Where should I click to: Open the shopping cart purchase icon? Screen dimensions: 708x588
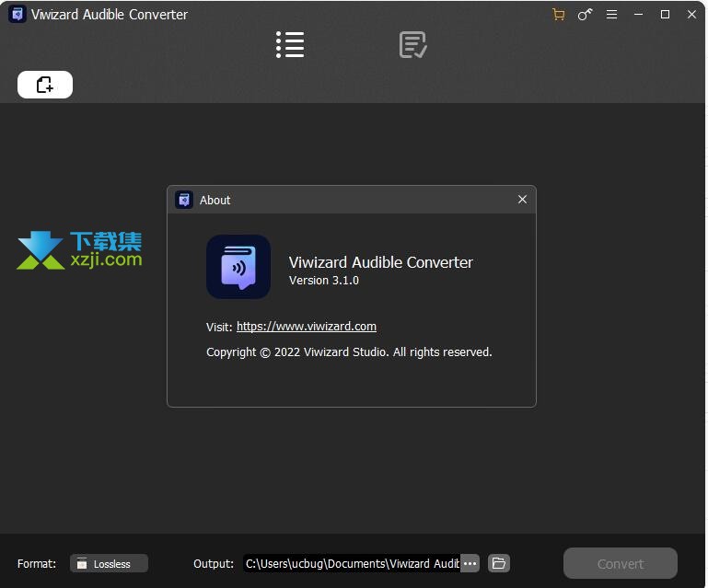(x=559, y=15)
